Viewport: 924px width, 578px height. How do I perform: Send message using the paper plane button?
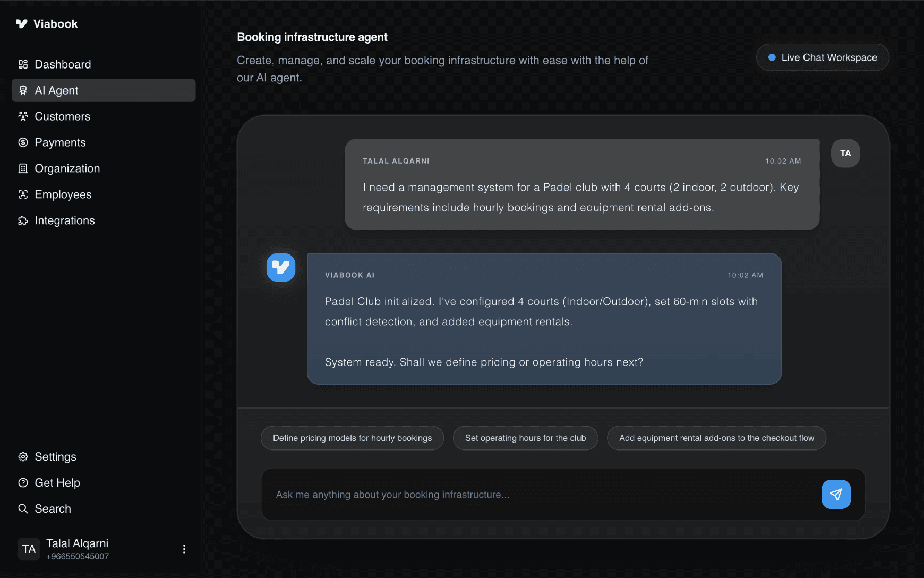(x=836, y=494)
